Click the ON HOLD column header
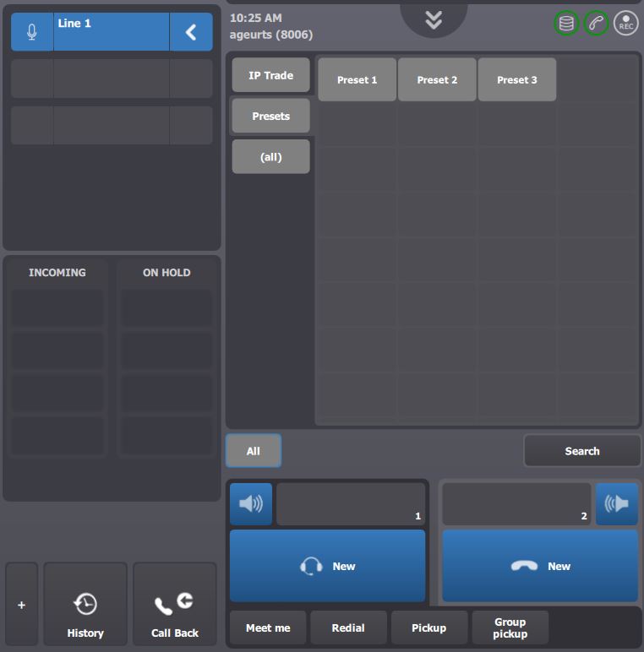 click(x=166, y=273)
